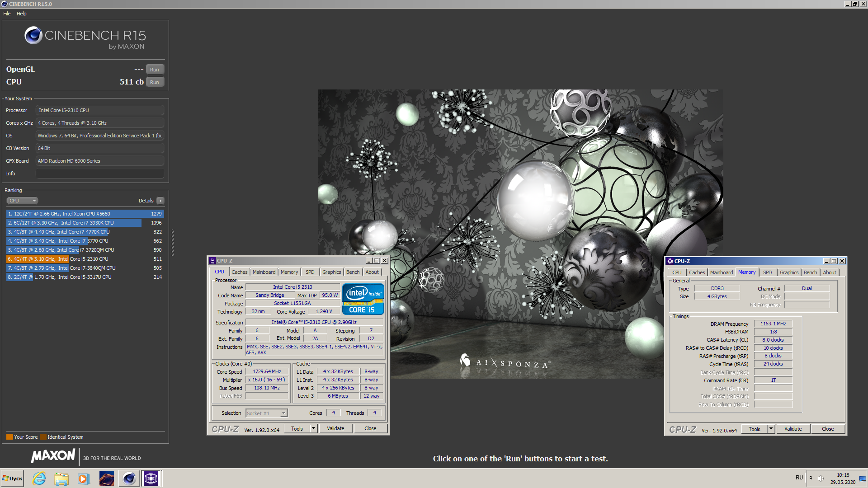Screen dimensions: 868x488
Task: Click the Windows Start (Пуск) button
Action: point(12,479)
